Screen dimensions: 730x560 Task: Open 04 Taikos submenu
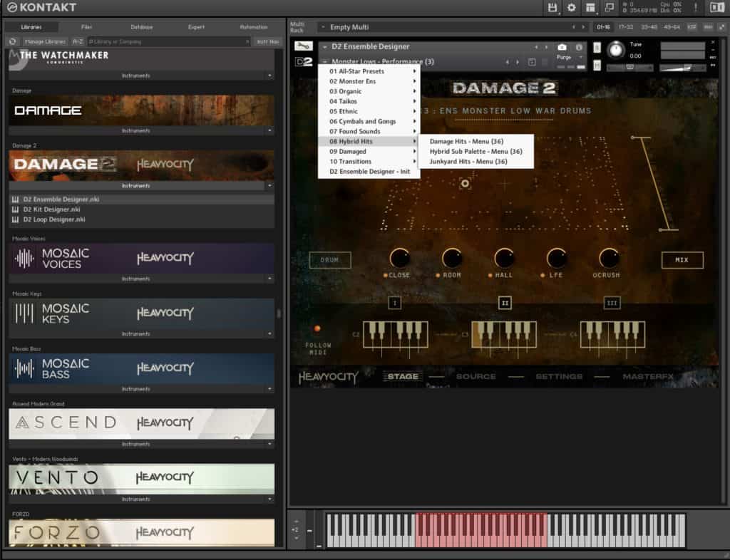click(x=369, y=101)
